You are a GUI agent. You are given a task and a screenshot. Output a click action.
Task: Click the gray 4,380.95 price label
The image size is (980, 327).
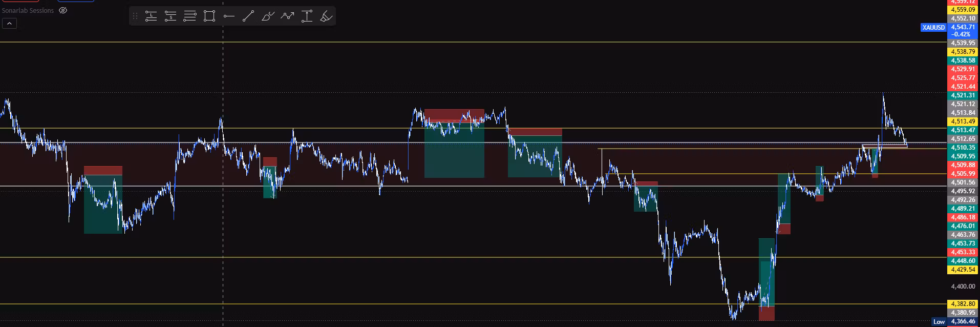tap(963, 313)
